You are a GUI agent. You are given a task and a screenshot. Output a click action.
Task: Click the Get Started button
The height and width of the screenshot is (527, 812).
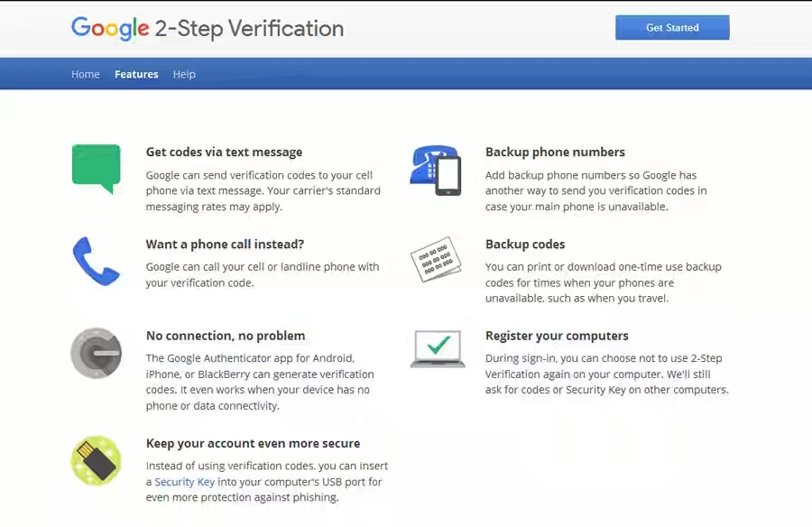(x=672, y=27)
